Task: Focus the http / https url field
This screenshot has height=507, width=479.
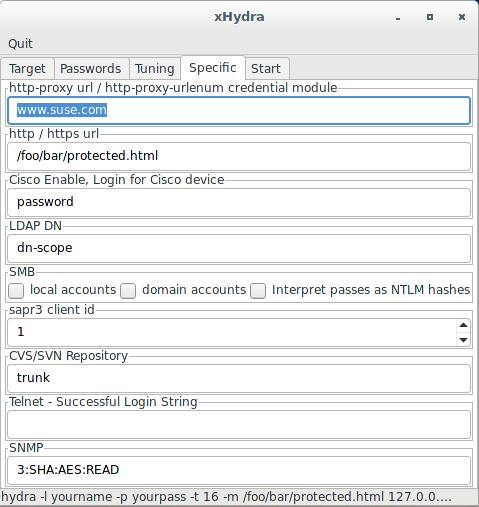Action: coord(239,156)
